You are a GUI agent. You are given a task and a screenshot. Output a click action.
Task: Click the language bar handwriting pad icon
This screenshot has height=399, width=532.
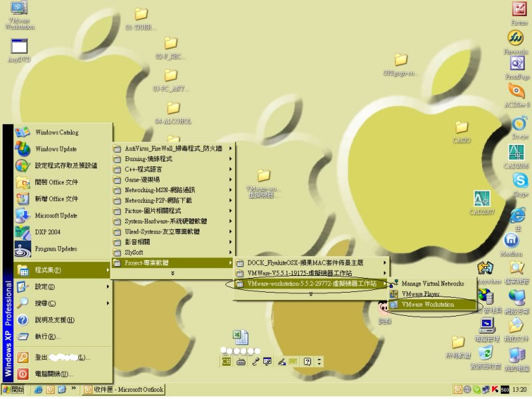pyautogui.click(x=267, y=362)
